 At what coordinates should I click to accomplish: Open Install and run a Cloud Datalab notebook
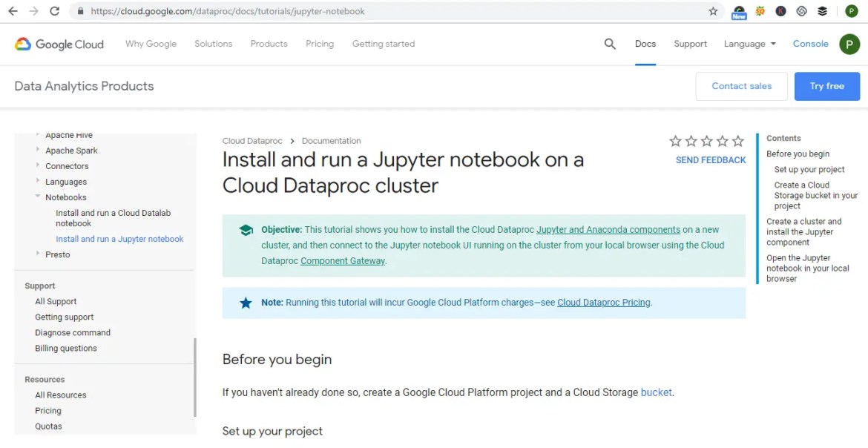pos(113,218)
